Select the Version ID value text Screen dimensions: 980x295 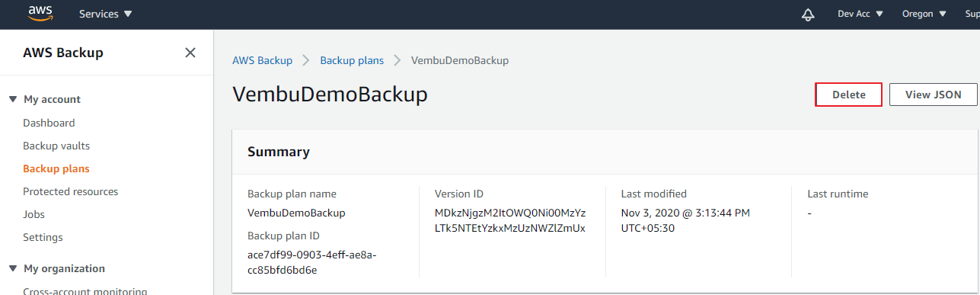pos(510,220)
